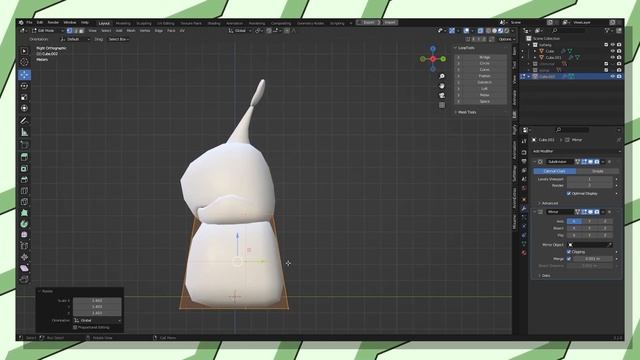Open the Edit menu
The height and width of the screenshot is (360, 640).
pos(40,22)
